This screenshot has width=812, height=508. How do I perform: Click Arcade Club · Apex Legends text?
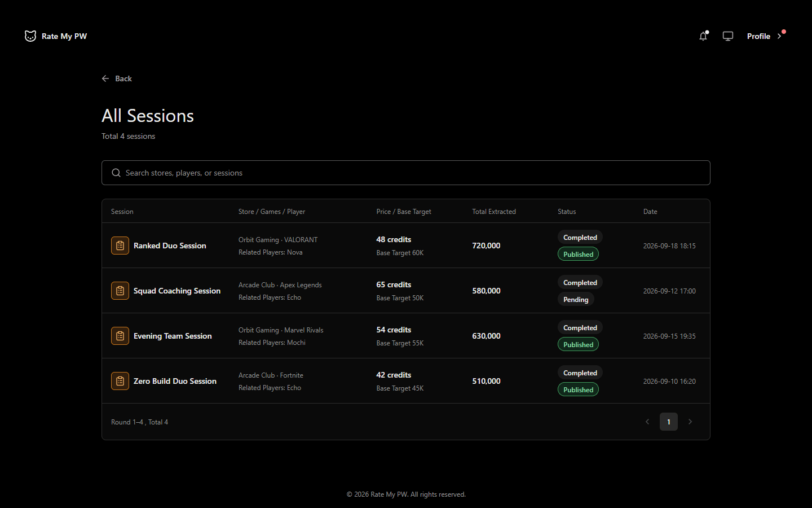click(x=280, y=285)
